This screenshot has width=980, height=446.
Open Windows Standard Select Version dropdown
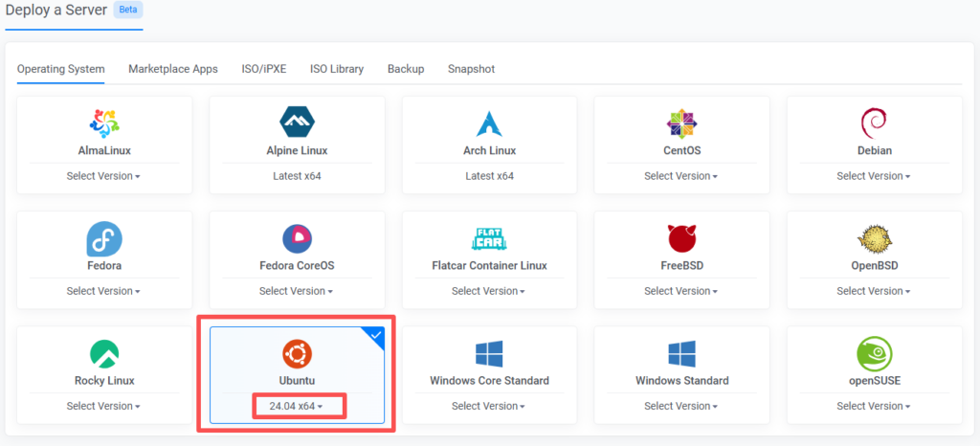[682, 406]
